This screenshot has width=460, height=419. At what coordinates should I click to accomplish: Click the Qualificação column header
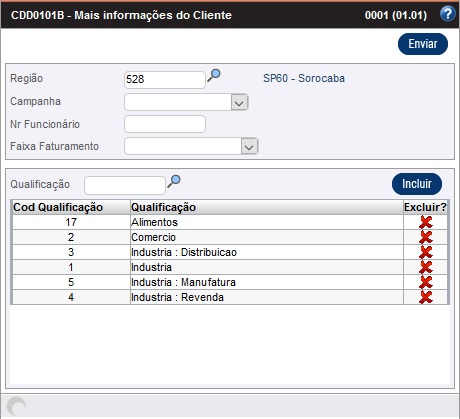[x=267, y=207]
